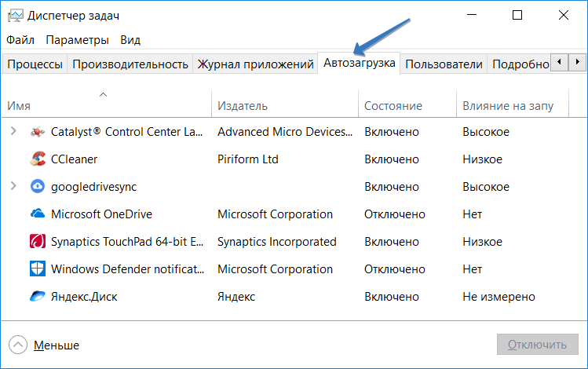Expand the Catalyst Control Center entry
The width and height of the screenshot is (588, 369).
(x=13, y=132)
